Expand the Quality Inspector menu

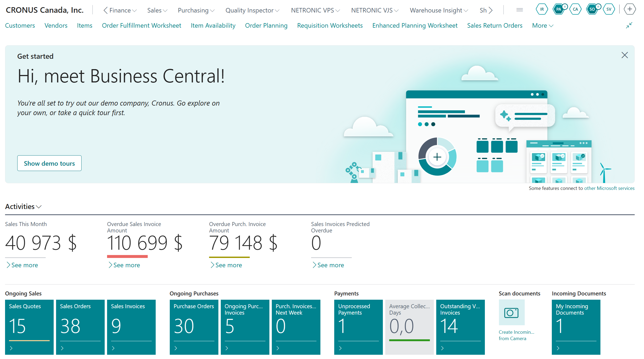point(252,10)
